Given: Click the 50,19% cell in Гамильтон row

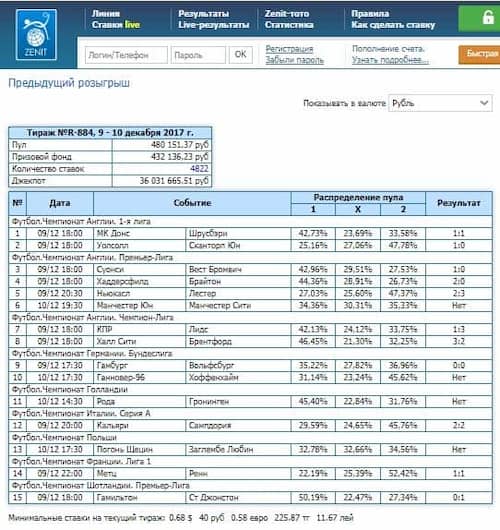Looking at the screenshot, I should pos(313,498).
